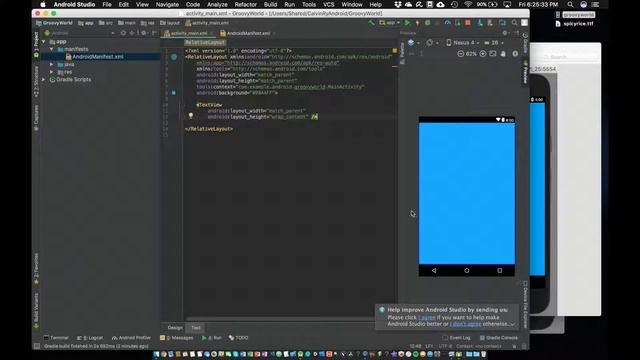
Task: Click the 'I agree' link
Action: tap(427, 317)
